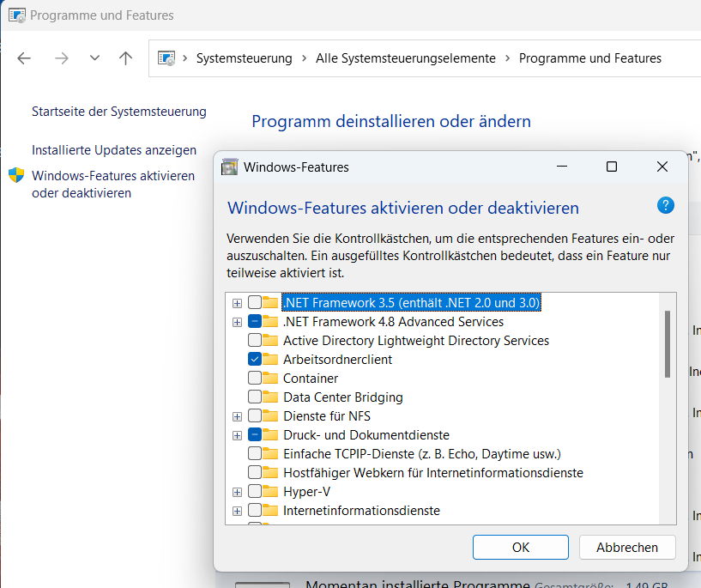Click folder icon of Druck- und Dokumentdienste
This screenshot has width=701, height=588.
tap(270, 434)
